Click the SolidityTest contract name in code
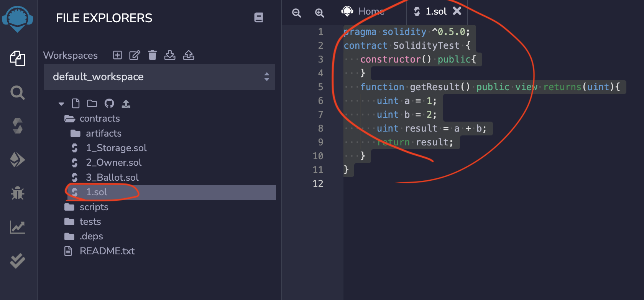Screen dimensions: 644x300 (x=426, y=46)
